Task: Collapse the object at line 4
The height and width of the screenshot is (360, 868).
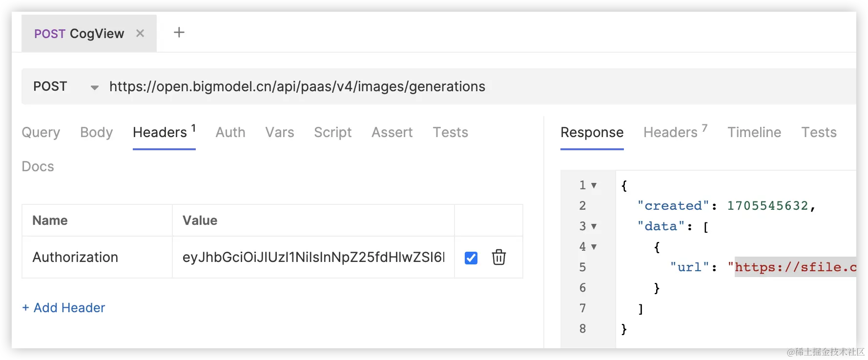Action: point(594,247)
